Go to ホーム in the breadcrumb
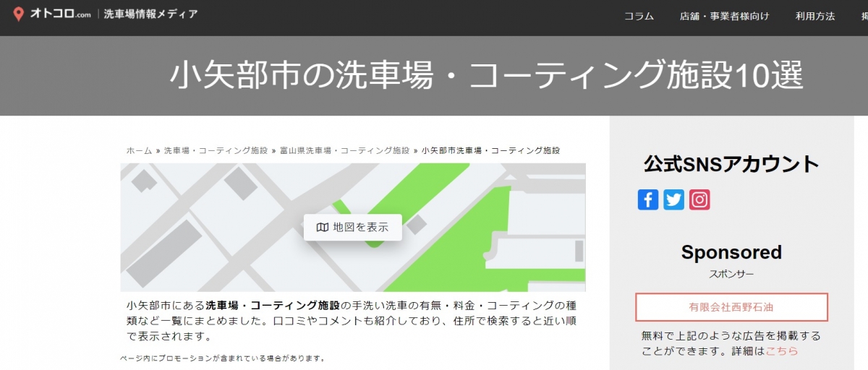 click(x=139, y=150)
